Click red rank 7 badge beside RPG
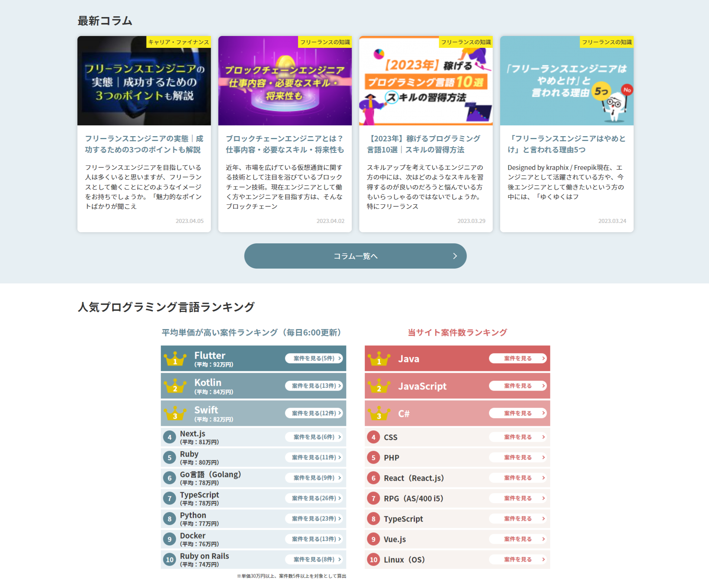Screen dimensions: 709x588 click(373, 499)
